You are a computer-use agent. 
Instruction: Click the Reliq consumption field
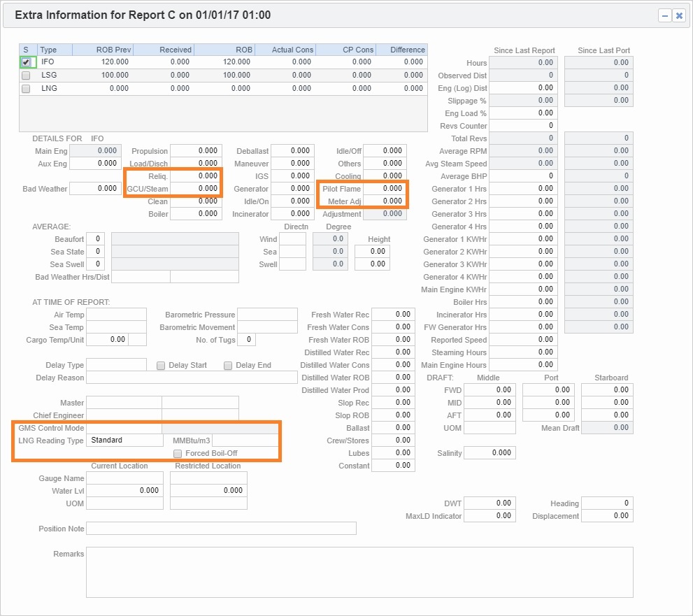pyautogui.click(x=197, y=176)
